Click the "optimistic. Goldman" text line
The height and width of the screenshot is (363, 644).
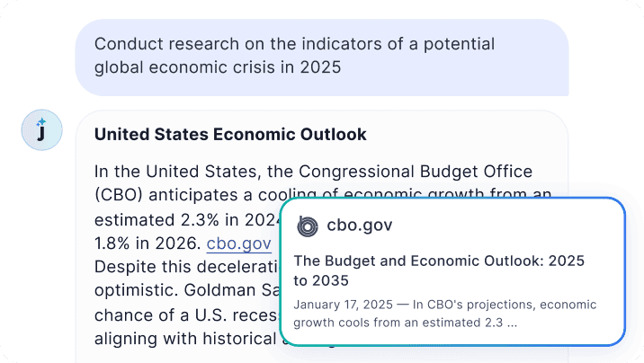pyautogui.click(x=187, y=290)
